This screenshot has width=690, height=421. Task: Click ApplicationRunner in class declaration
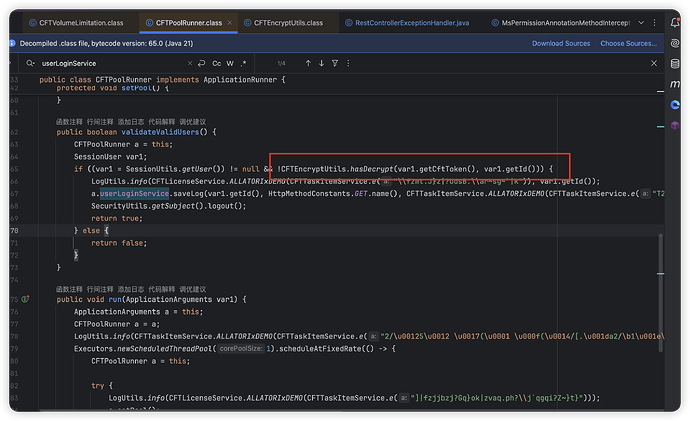[x=240, y=80]
